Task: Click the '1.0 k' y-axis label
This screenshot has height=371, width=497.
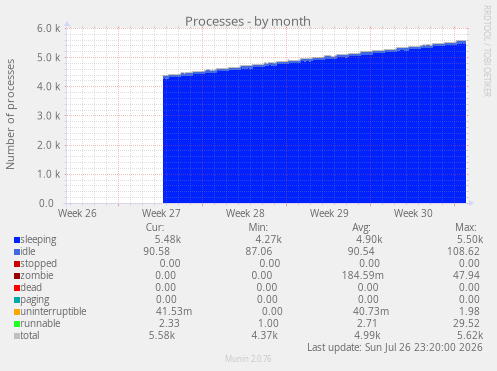Action: pyautogui.click(x=49, y=174)
